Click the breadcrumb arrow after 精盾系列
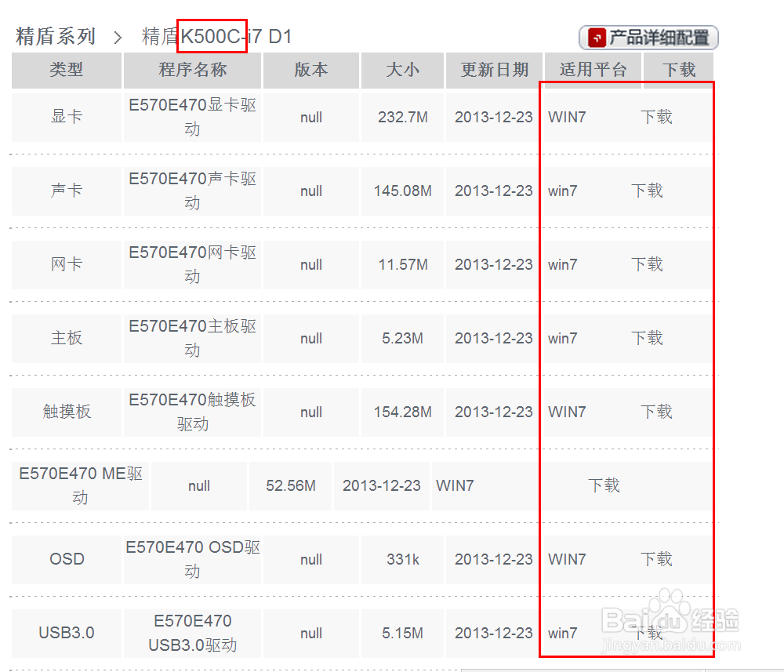This screenshot has height=672, width=784. click(118, 38)
